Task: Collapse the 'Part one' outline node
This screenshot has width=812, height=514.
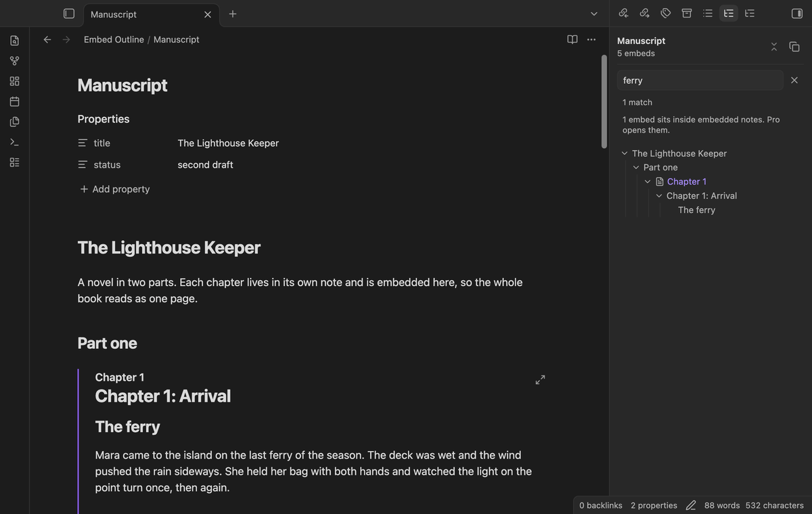Action: click(x=636, y=168)
